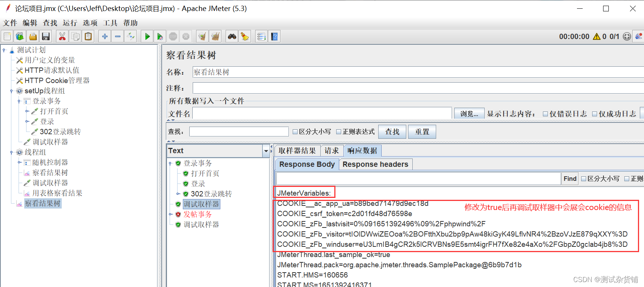
Task: Click the Reset search brush icon
Action: tap(245, 36)
